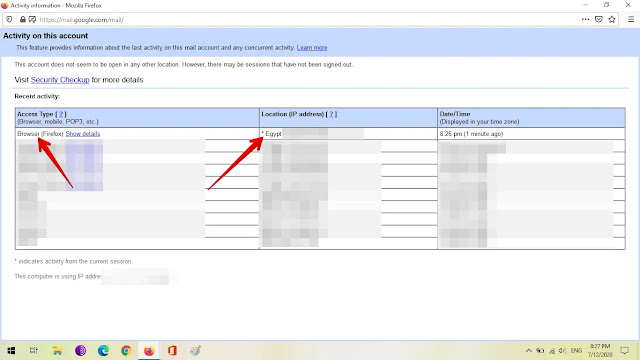Viewport: 640px width, 360px height.
Task: Select the Egypt location cell text
Action: 273,134
